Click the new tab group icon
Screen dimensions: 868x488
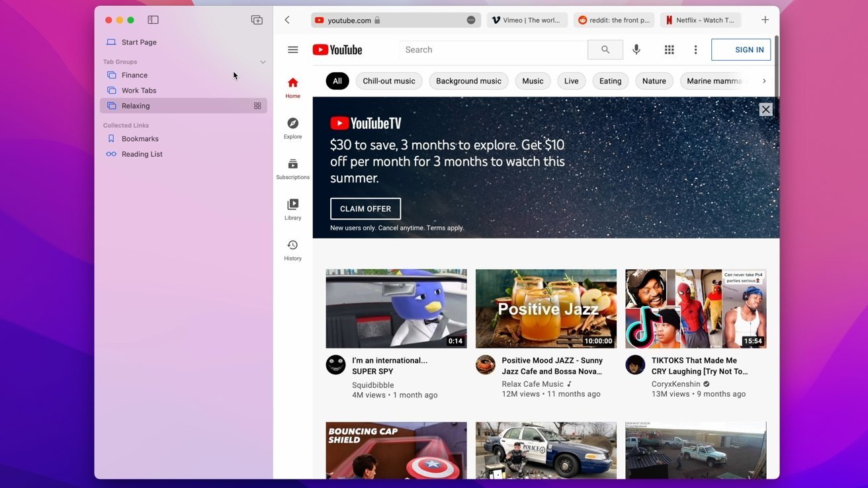pyautogui.click(x=257, y=20)
